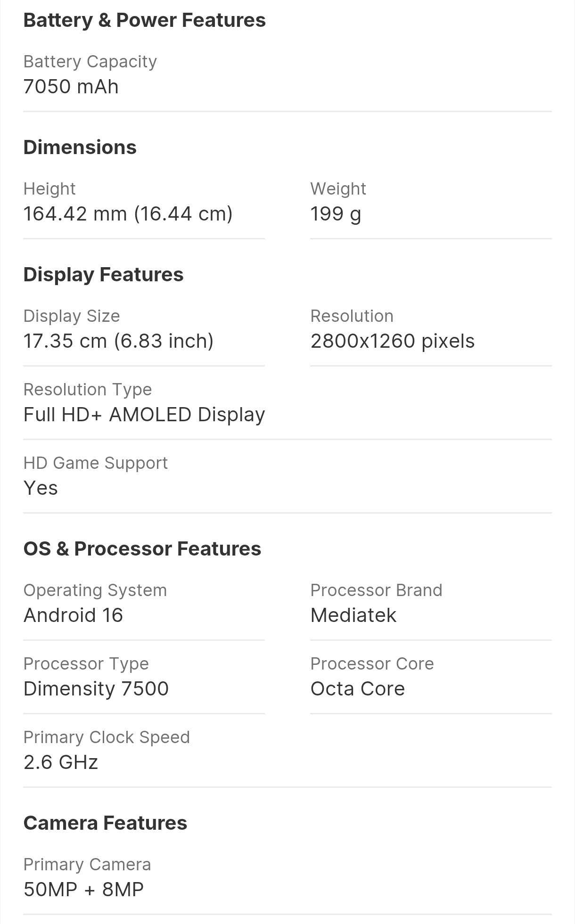The width and height of the screenshot is (575, 924).
Task: Click the Weight value 199 g
Action: point(336,214)
